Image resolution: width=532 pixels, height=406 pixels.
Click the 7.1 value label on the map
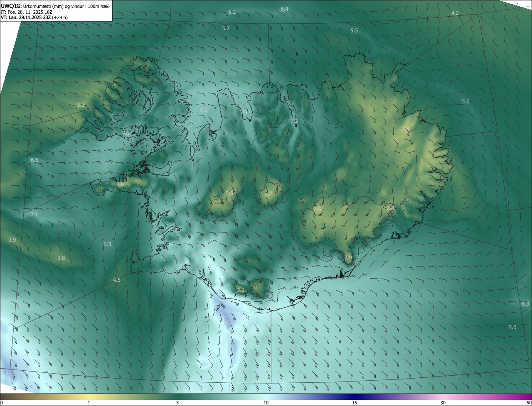click(34, 215)
